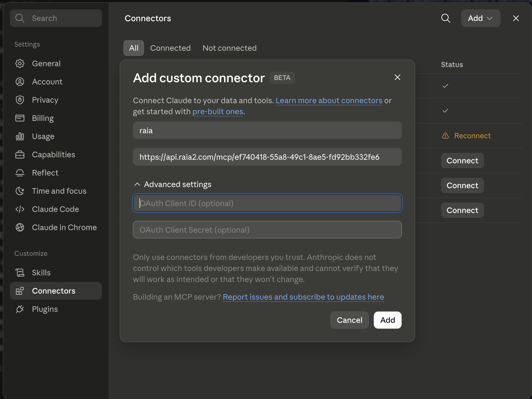Screen dimensions: 532x399
Task: Focus the connector name field 'raia'
Action: (267, 130)
